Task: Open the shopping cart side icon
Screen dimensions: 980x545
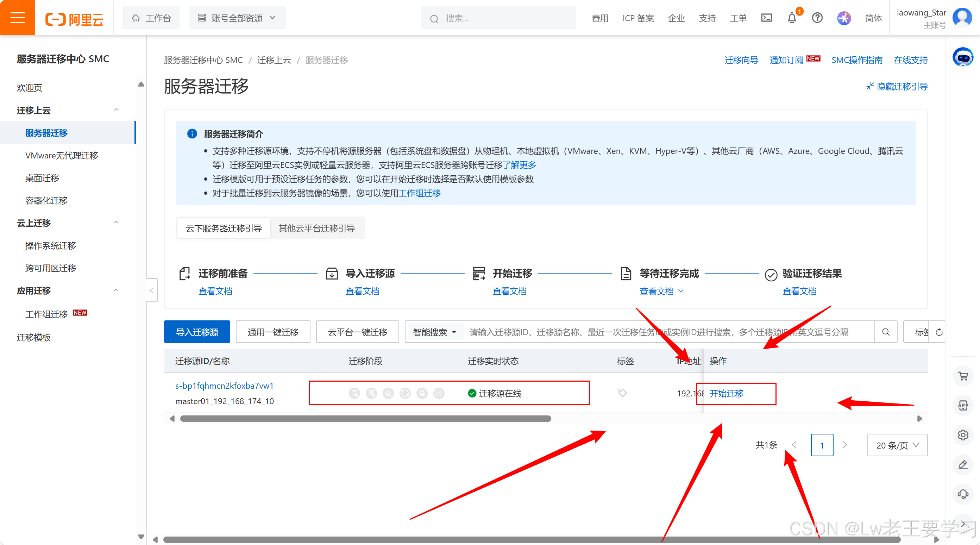Action: 963,376
